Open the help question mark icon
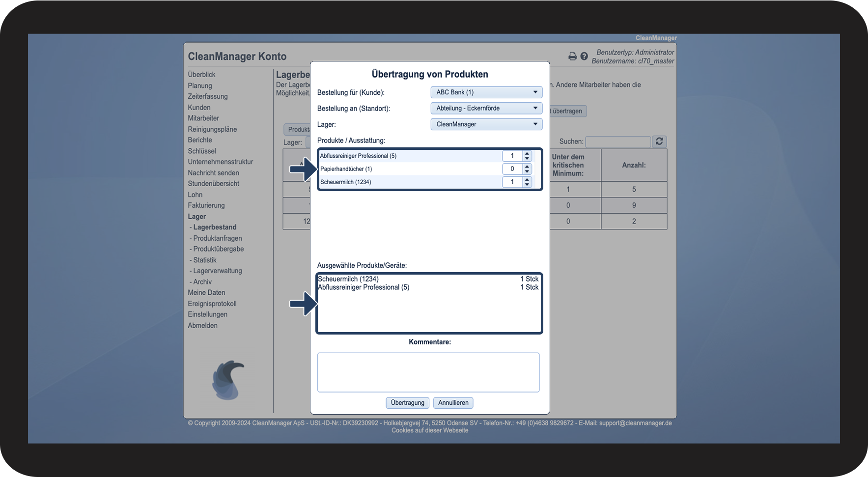Screen dimensions: 868x477 click(x=584, y=56)
